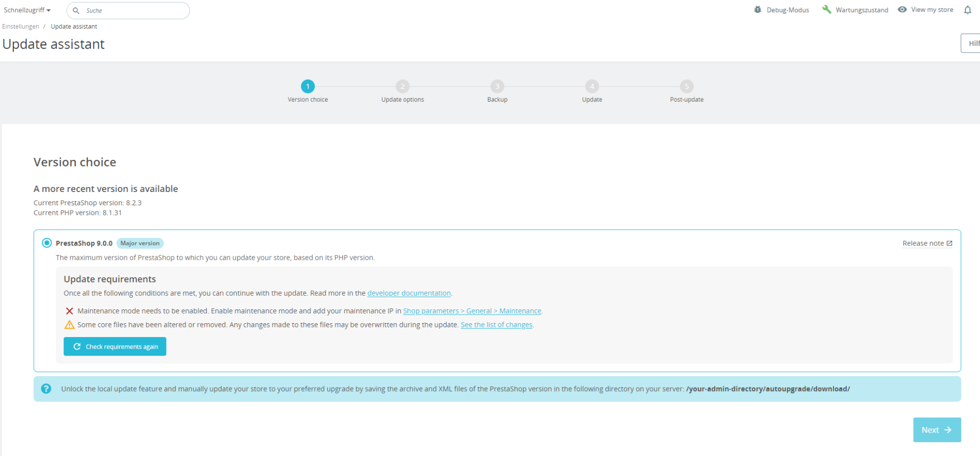Click A more recent version is available text
The width and height of the screenshot is (980, 456).
click(106, 189)
